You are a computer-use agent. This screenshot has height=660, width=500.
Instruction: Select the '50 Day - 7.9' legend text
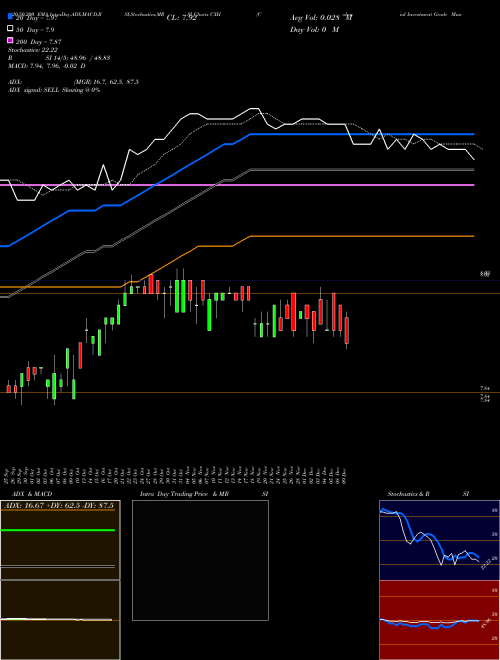point(35,30)
